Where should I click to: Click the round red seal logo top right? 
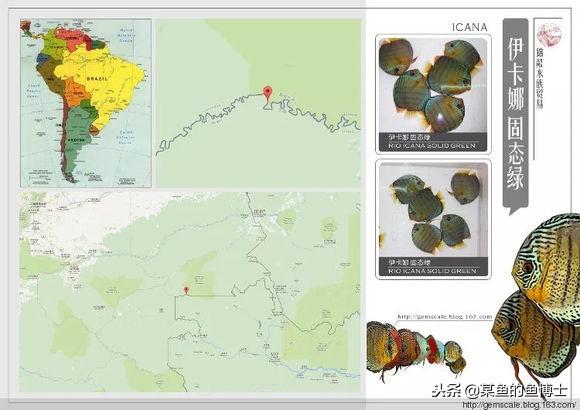click(549, 33)
